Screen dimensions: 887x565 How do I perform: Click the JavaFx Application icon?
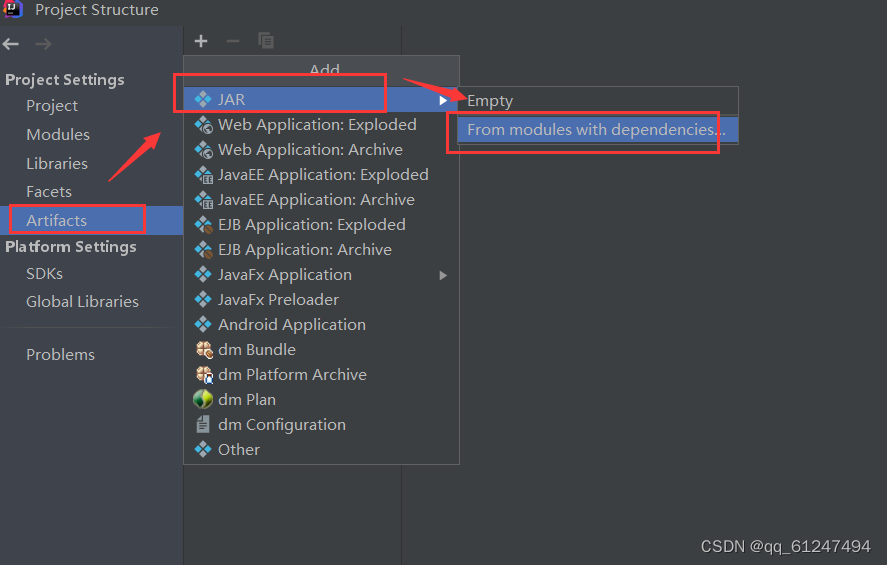(x=203, y=274)
